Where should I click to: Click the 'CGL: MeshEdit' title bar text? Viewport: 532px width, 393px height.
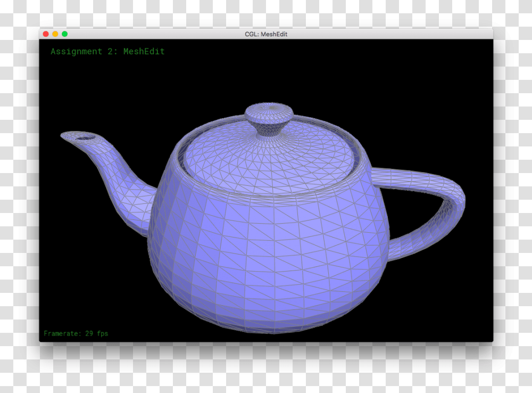pyautogui.click(x=265, y=34)
